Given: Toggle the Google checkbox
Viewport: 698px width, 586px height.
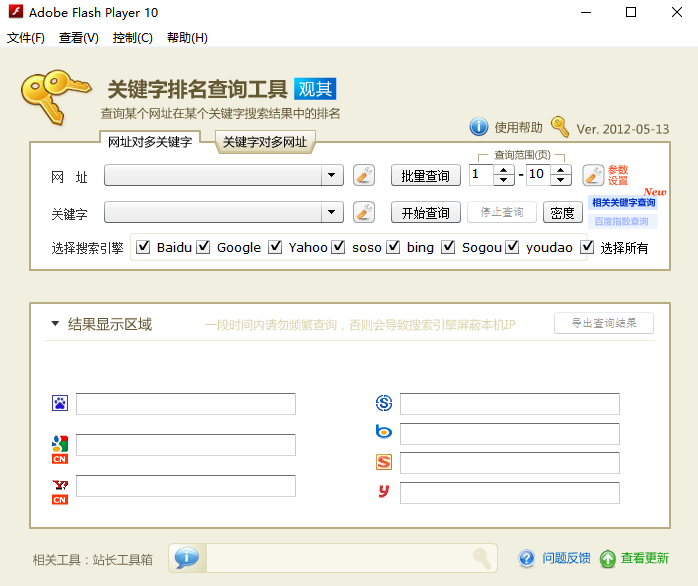Looking at the screenshot, I should 203,246.
